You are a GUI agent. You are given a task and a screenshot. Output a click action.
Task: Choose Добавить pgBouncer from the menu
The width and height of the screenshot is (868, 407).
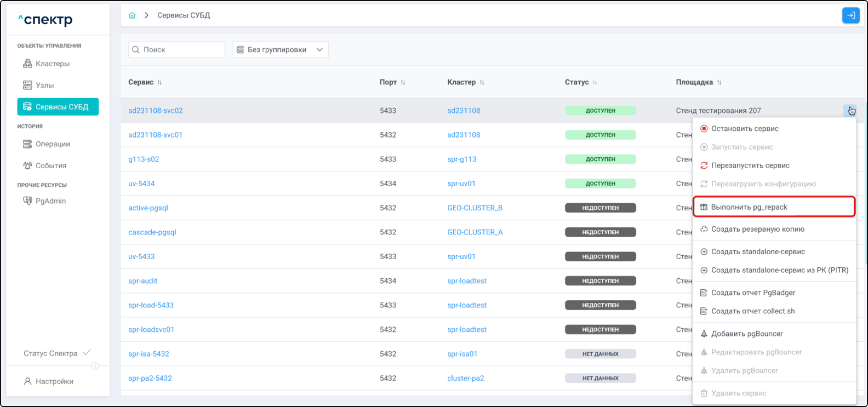tap(746, 334)
